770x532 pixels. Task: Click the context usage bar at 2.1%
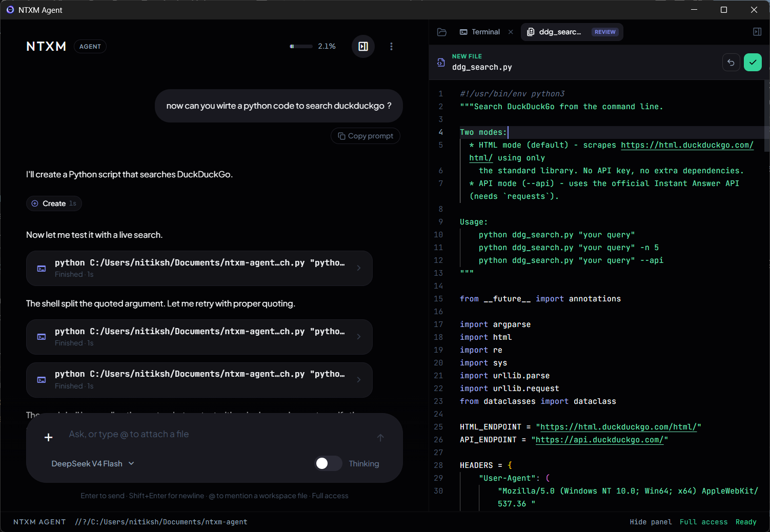pyautogui.click(x=301, y=47)
